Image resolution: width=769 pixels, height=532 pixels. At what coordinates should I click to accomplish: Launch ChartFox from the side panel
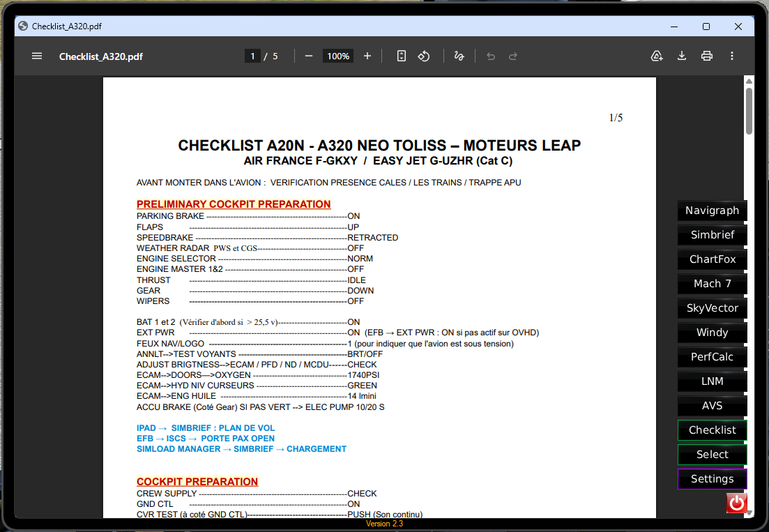coord(712,259)
